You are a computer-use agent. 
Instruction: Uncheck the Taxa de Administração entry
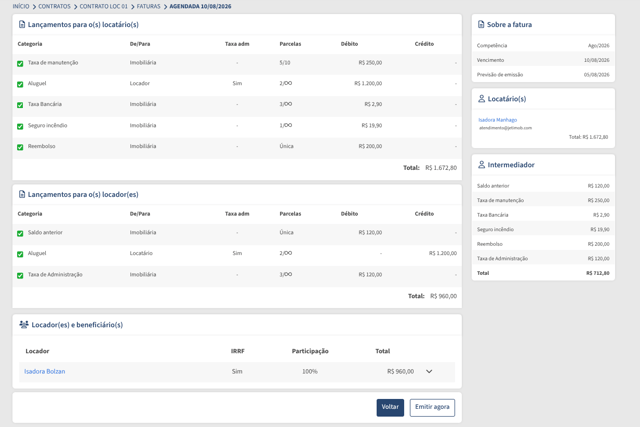[20, 275]
